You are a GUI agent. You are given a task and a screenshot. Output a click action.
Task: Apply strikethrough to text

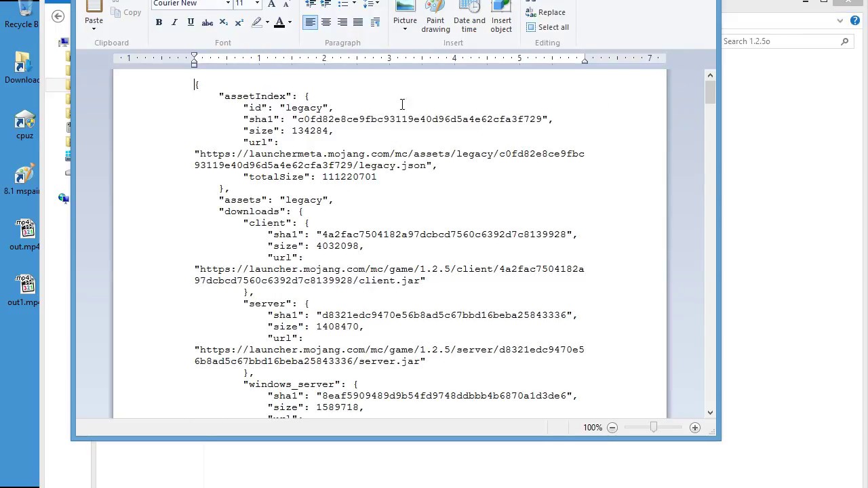coord(208,22)
